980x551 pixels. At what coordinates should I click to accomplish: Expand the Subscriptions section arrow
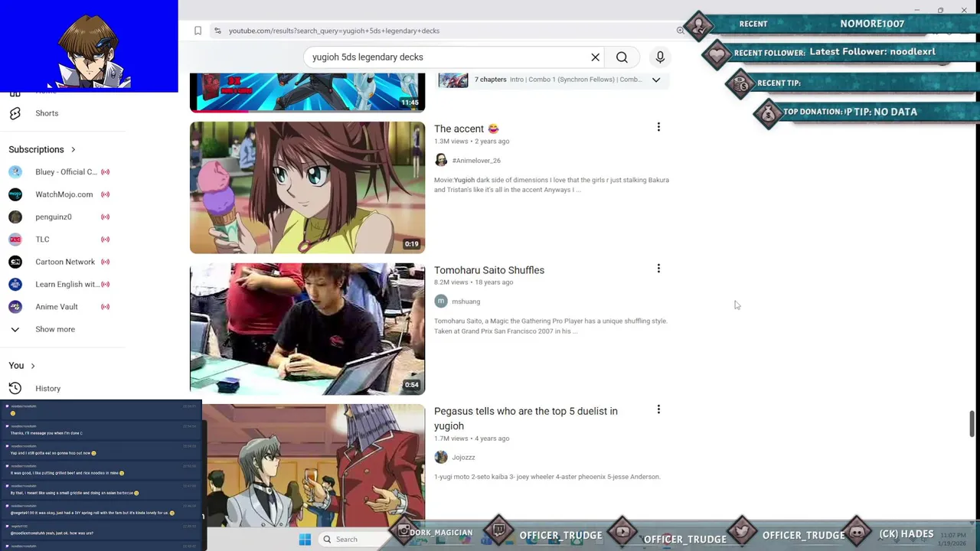(x=73, y=149)
